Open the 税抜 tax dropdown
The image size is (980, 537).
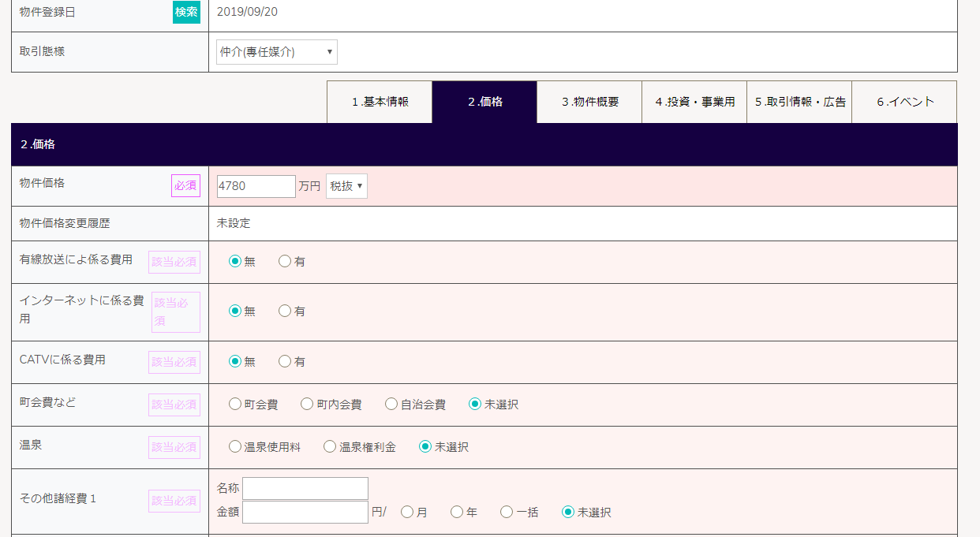(346, 186)
